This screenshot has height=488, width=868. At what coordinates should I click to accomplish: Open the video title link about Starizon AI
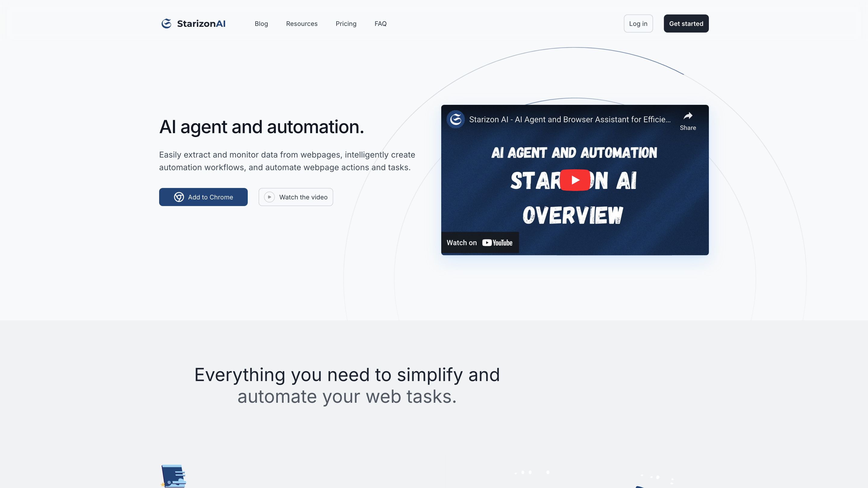tap(569, 119)
